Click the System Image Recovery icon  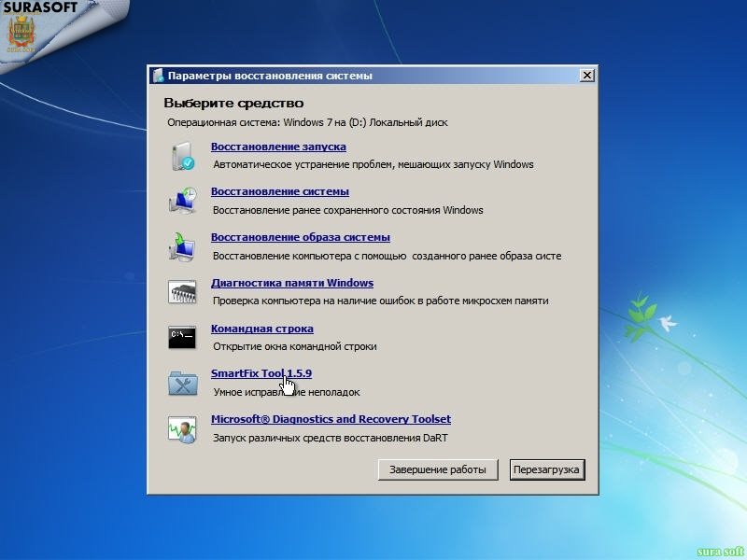click(x=182, y=246)
